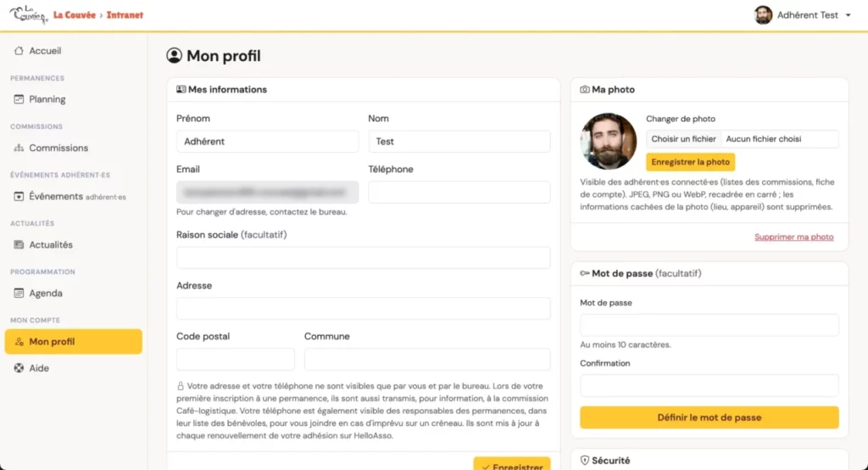Viewport: 868px width, 470px height.
Task: Click the 'PROGRAMMATION' sidebar section header
Action: point(42,272)
